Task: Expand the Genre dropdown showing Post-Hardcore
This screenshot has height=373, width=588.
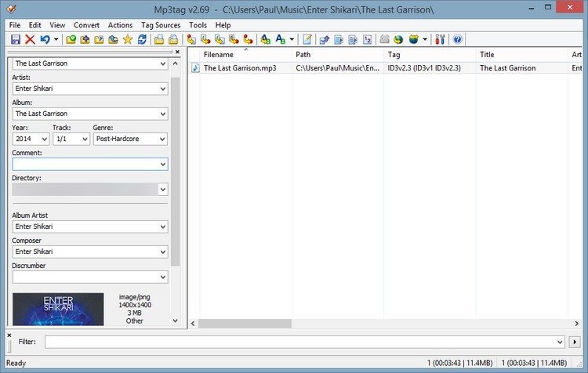Action: [x=163, y=139]
